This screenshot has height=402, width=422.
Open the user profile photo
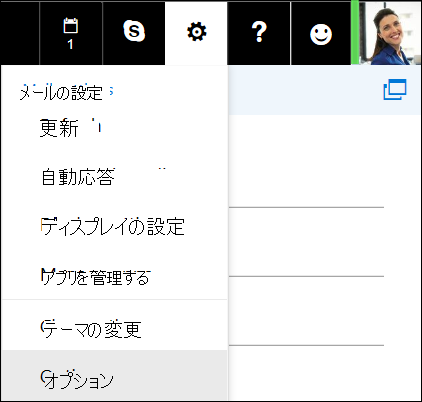(x=390, y=33)
